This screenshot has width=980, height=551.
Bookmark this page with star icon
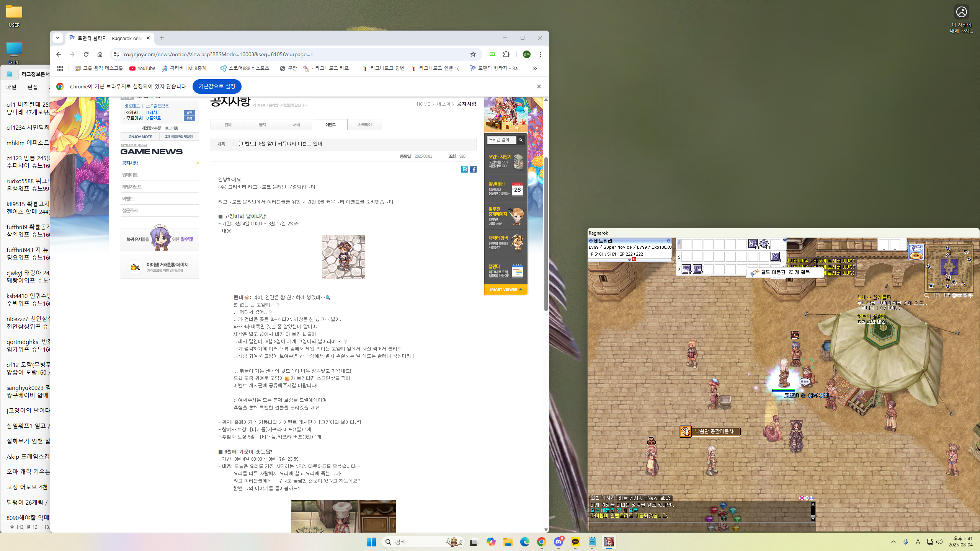[x=473, y=54]
